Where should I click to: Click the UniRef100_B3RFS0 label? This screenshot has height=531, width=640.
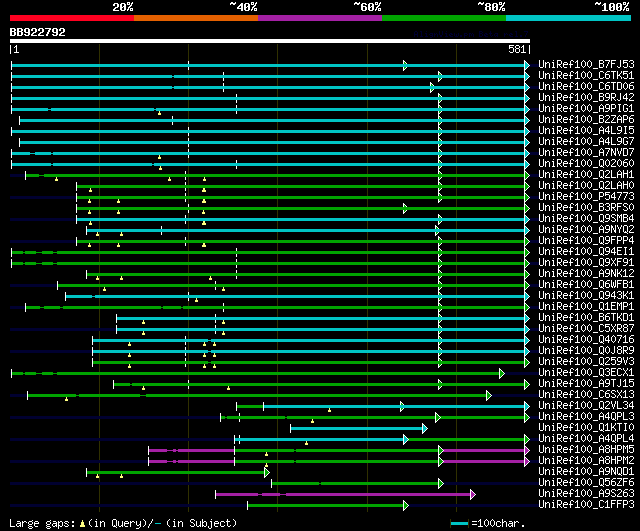(586, 208)
